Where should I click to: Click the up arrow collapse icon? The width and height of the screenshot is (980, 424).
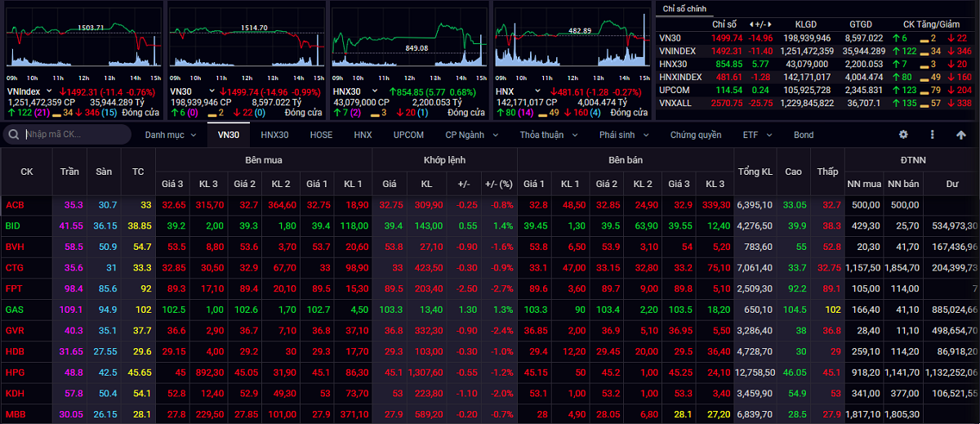961,135
